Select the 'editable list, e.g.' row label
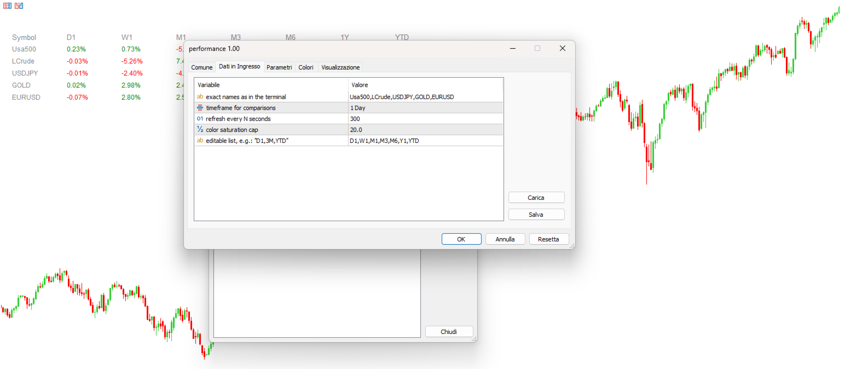 (x=247, y=141)
